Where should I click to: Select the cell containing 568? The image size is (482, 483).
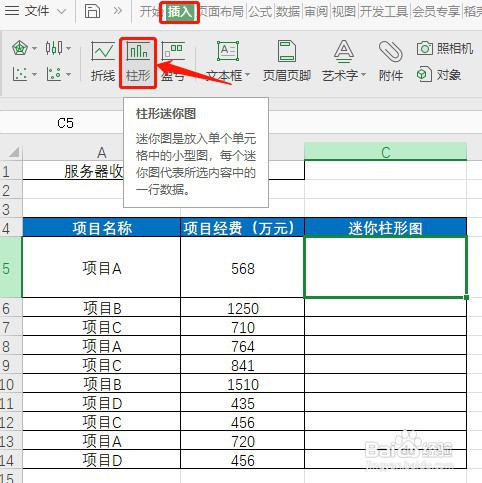coord(242,268)
